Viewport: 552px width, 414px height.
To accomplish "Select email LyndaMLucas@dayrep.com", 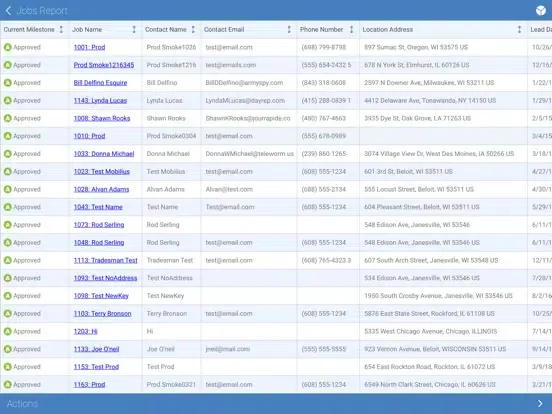I will [x=245, y=100].
